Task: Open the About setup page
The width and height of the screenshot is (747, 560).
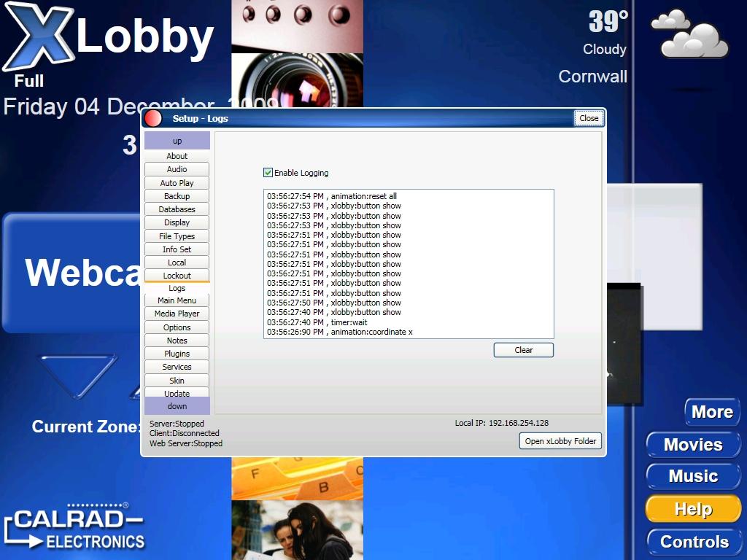Action: 177,156
